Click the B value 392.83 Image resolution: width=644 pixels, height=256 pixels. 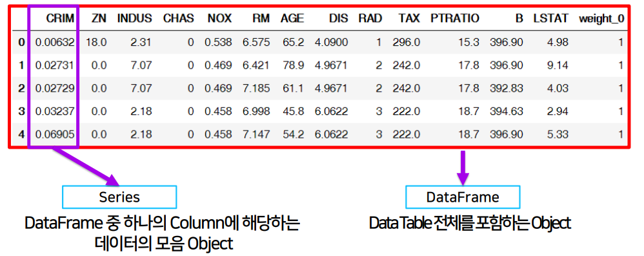pos(507,88)
